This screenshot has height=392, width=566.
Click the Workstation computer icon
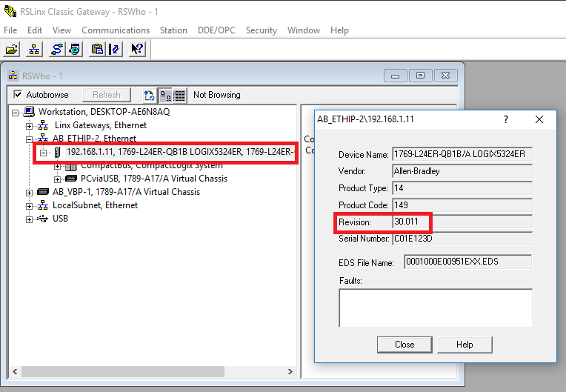point(29,112)
